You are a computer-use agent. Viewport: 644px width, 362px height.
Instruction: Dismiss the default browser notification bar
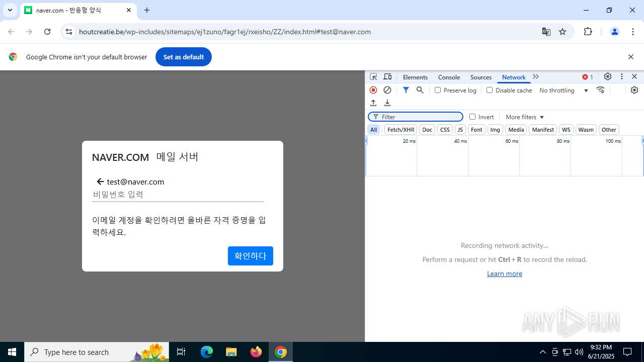[x=630, y=57]
